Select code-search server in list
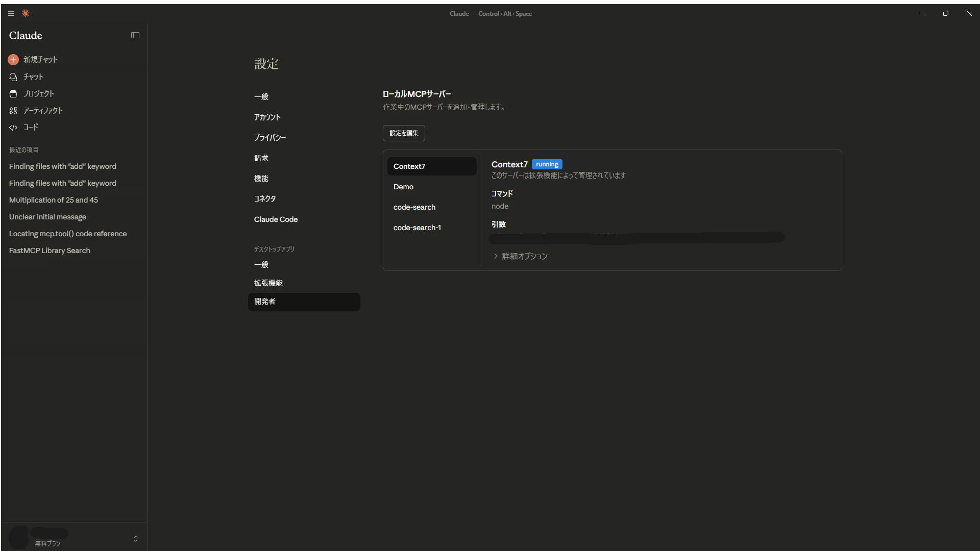 tap(432, 207)
